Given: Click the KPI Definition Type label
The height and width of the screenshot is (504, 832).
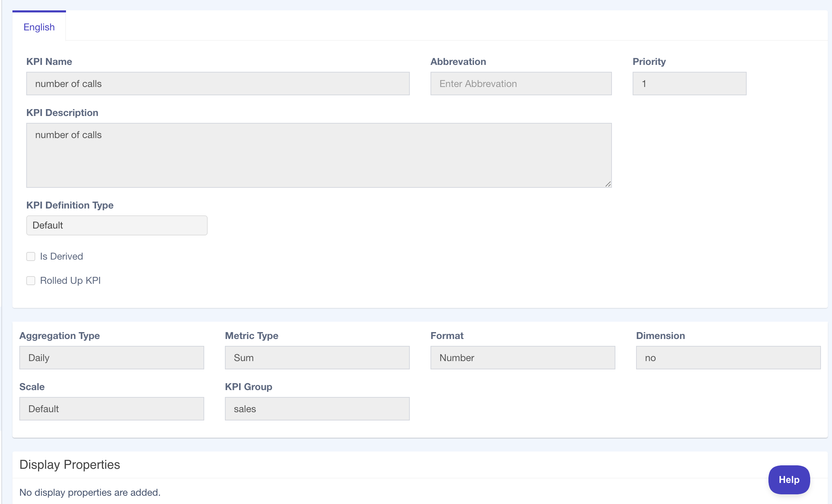Looking at the screenshot, I should tap(70, 205).
